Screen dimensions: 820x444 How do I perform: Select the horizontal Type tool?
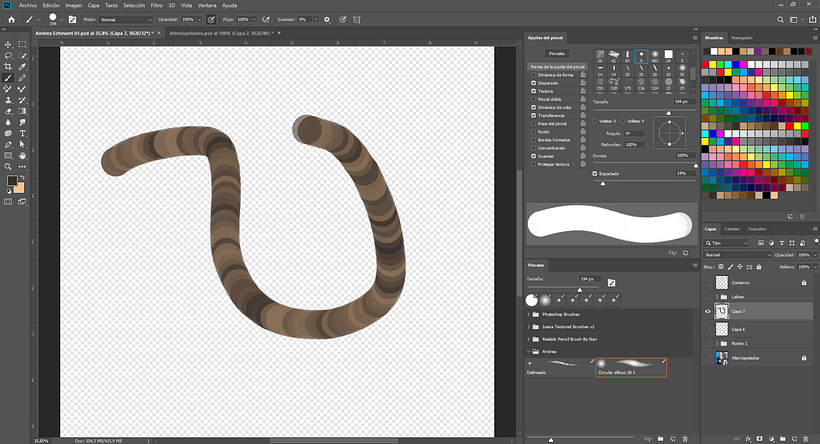pos(22,133)
